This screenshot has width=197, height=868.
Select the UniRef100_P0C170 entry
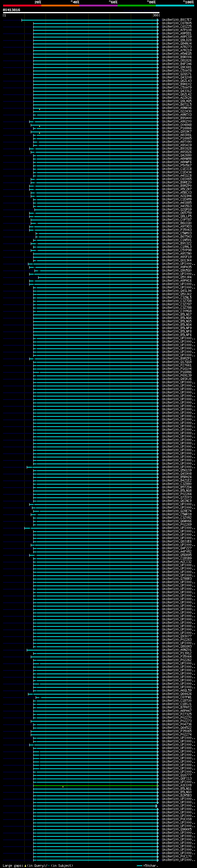tap(176, 857)
